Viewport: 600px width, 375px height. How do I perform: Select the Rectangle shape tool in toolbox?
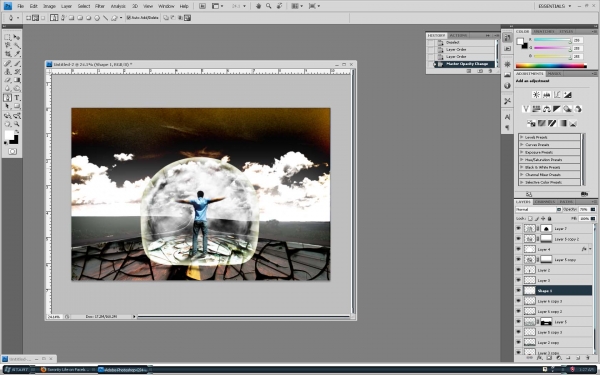[16, 106]
